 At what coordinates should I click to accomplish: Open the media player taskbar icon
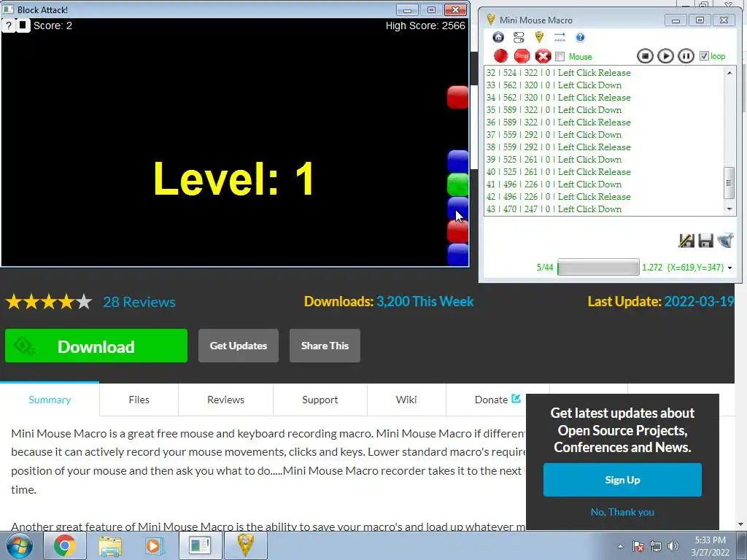(155, 545)
